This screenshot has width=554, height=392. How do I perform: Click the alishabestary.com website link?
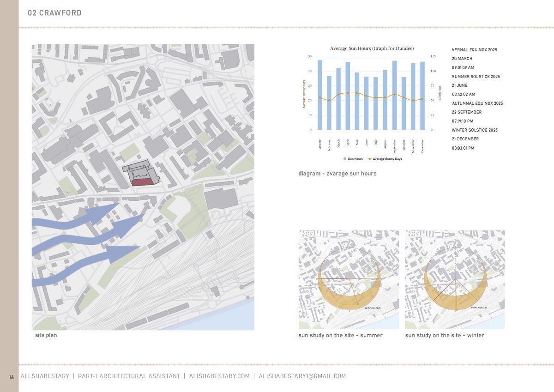point(219,376)
